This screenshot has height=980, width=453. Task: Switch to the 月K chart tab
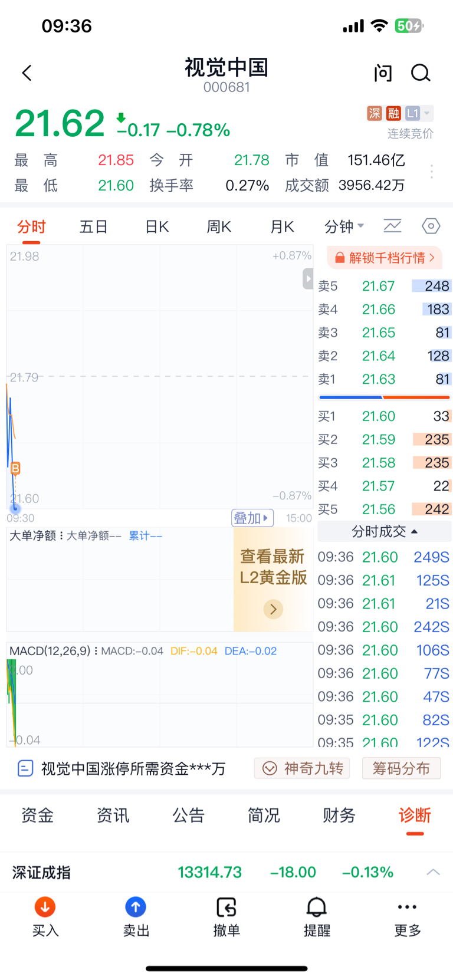(282, 227)
